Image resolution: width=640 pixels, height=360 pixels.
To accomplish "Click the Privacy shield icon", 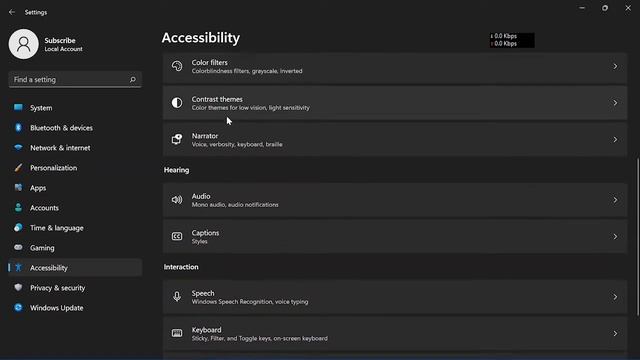I will click(x=18, y=288).
